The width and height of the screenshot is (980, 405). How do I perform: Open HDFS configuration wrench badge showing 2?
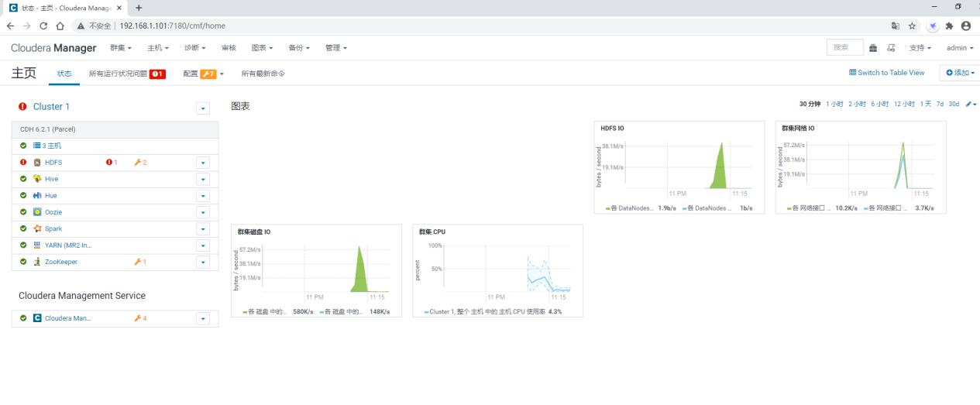pos(140,163)
